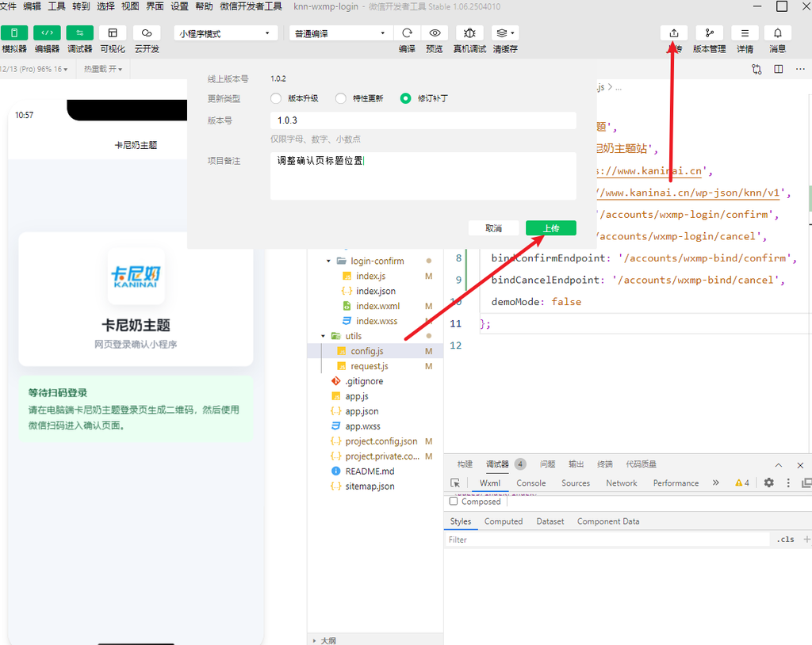Switch to the Computed styles tab
The image size is (812, 645).
pos(504,521)
